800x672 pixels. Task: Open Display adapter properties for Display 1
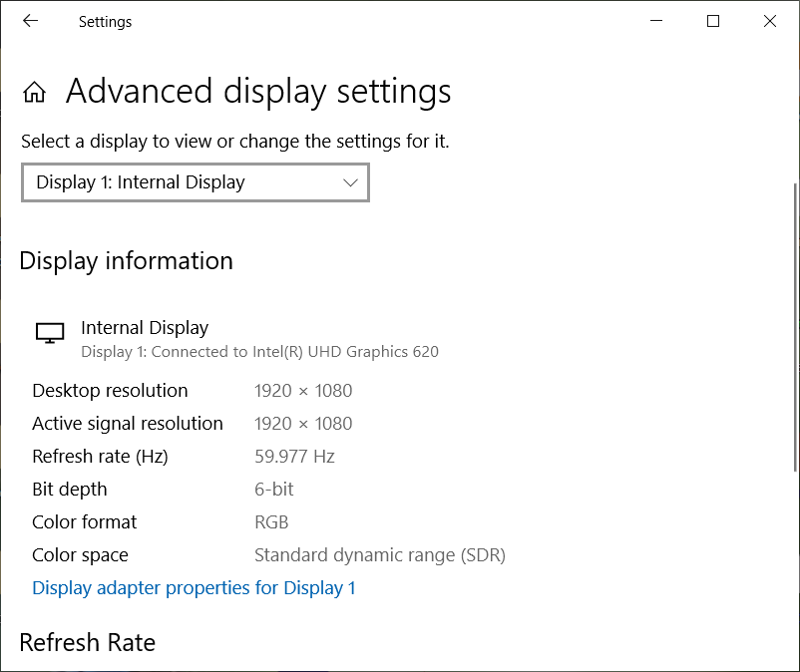(x=194, y=587)
